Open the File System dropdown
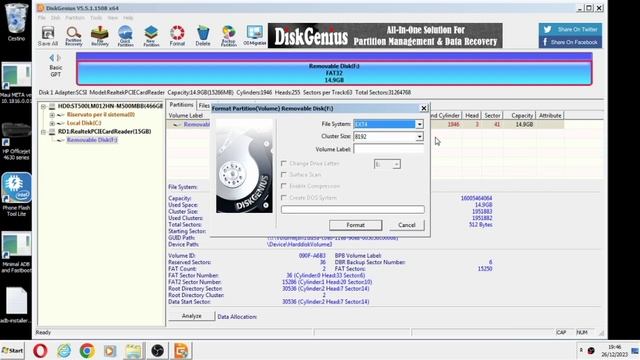Image resolution: width=640 pixels, height=360 pixels. pyautogui.click(x=419, y=124)
